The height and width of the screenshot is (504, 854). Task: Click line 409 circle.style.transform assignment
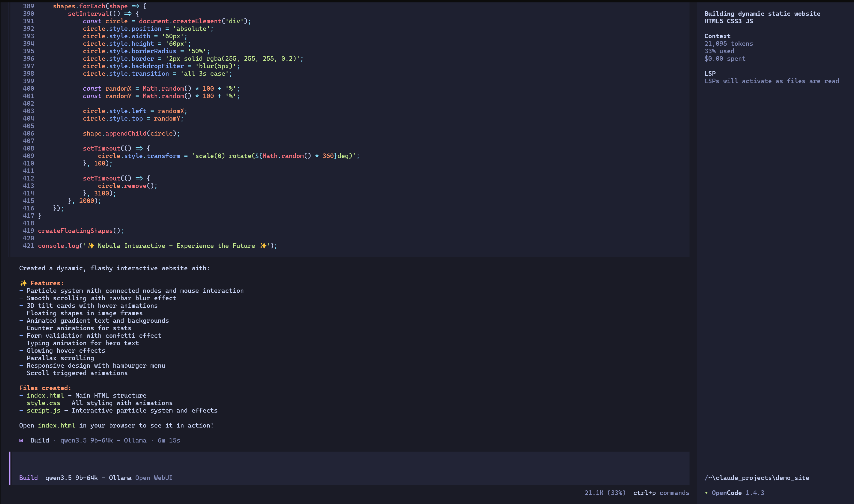tap(229, 156)
